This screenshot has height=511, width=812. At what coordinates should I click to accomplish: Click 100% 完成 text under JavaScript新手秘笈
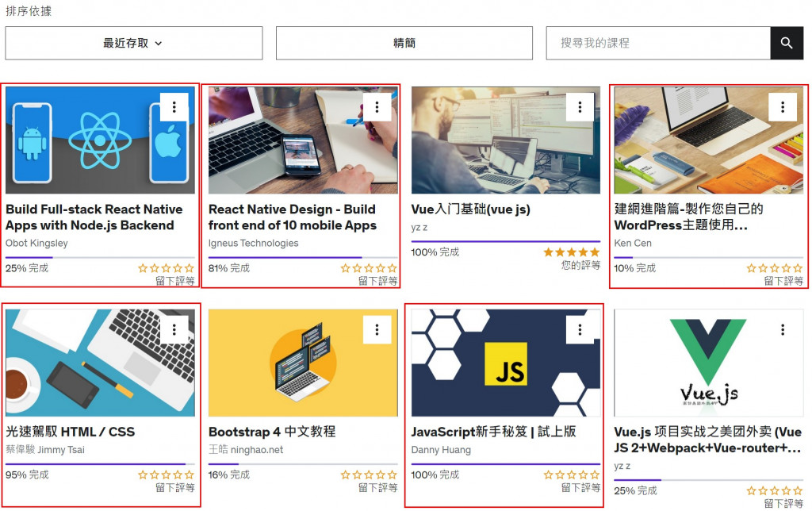(435, 474)
